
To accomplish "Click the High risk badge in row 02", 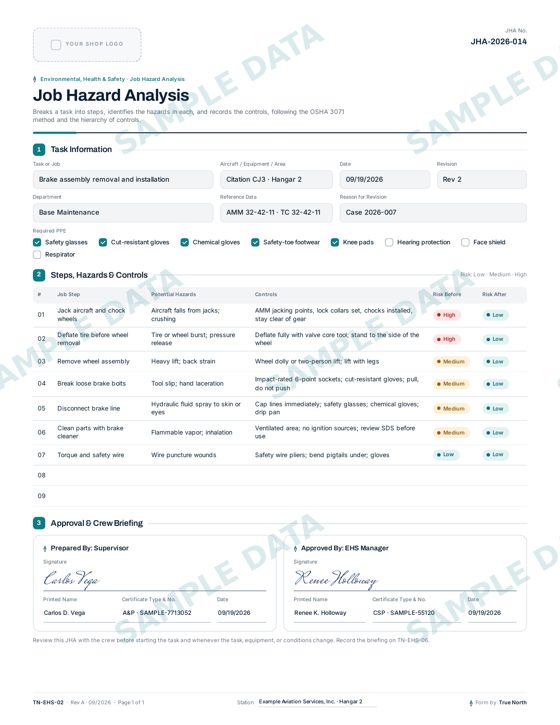I will 446,339.
